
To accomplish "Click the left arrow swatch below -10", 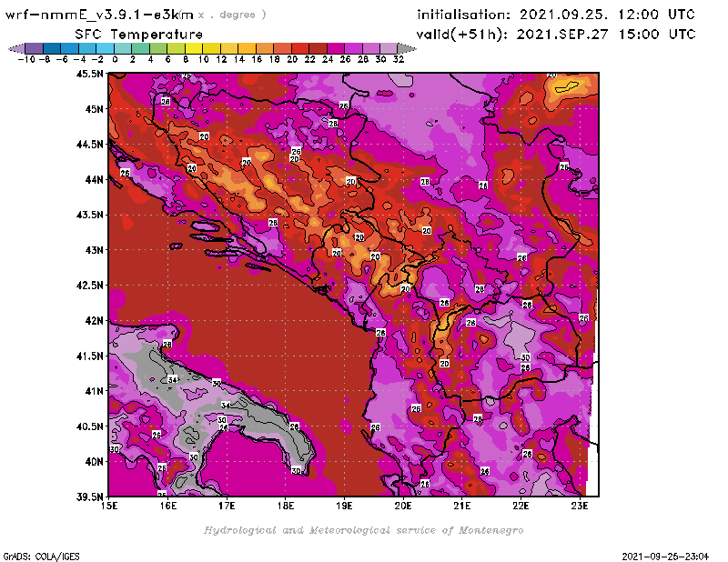I will coord(16,49).
